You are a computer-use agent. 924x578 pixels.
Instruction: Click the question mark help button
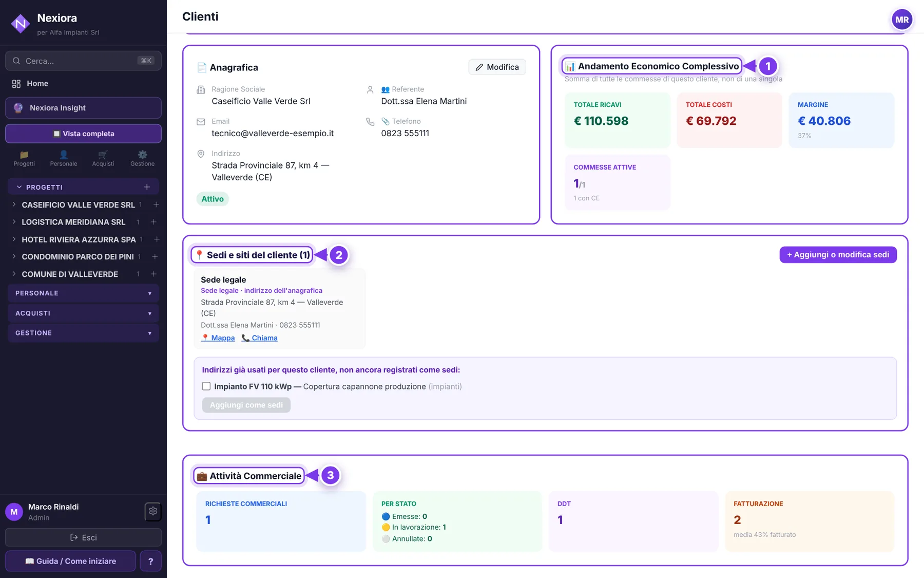pos(150,561)
